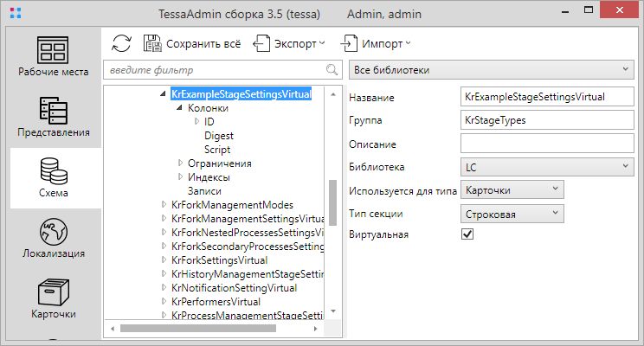
Task: Click the magnifier icon in filter box
Action: pyautogui.click(x=332, y=69)
